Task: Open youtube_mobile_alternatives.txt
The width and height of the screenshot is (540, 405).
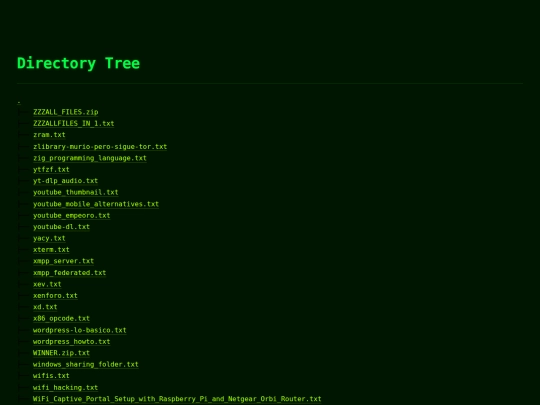Action: (96, 204)
